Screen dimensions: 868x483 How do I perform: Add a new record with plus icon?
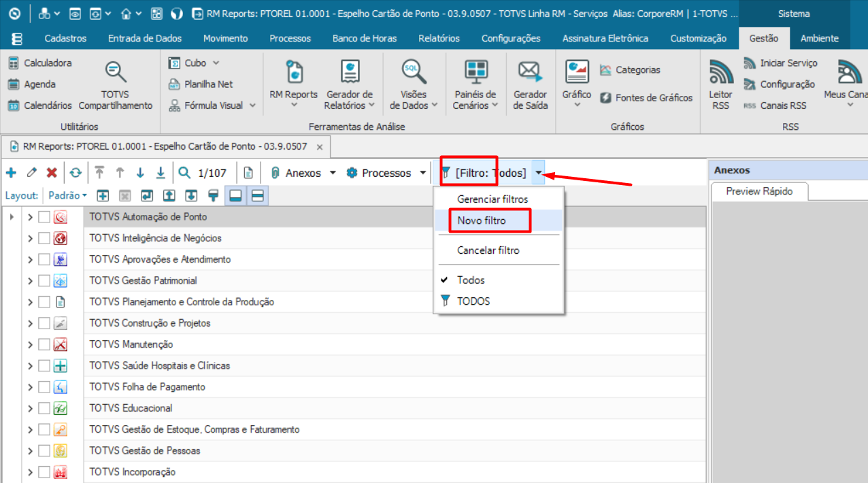pyautogui.click(x=11, y=173)
